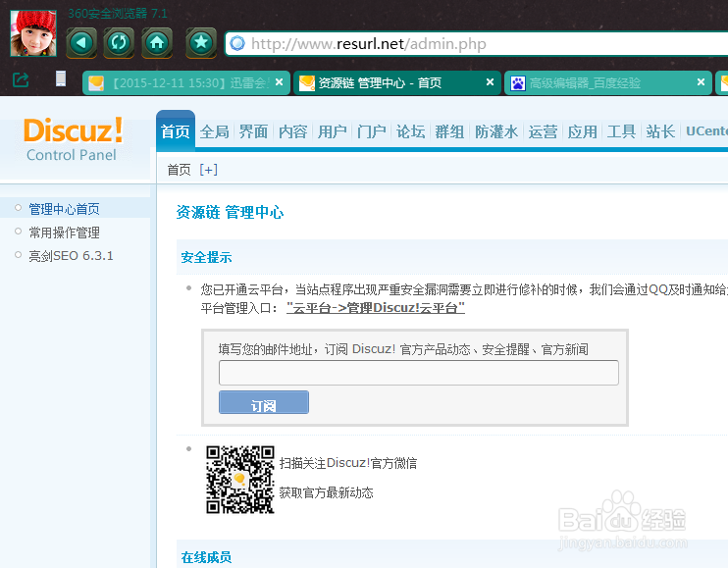
Task: Click the share icon below avatar
Action: pos(21,79)
